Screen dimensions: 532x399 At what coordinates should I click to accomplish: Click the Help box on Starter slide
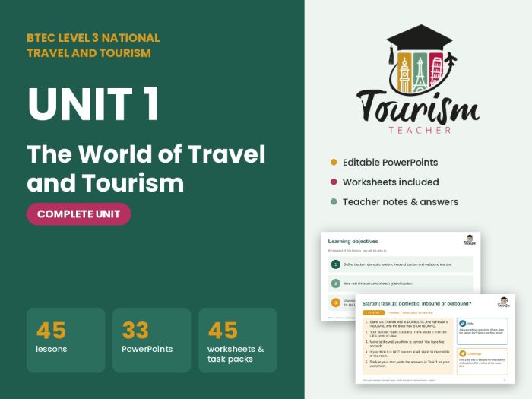(x=482, y=331)
